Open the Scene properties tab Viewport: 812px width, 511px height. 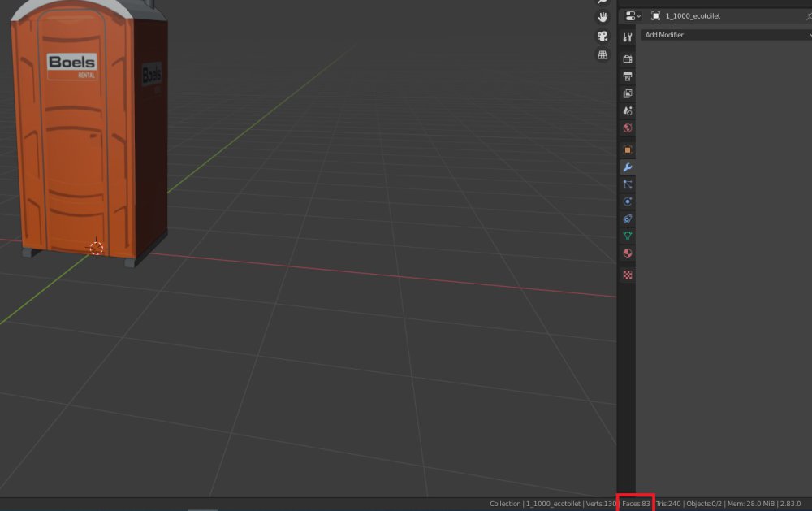[628, 111]
